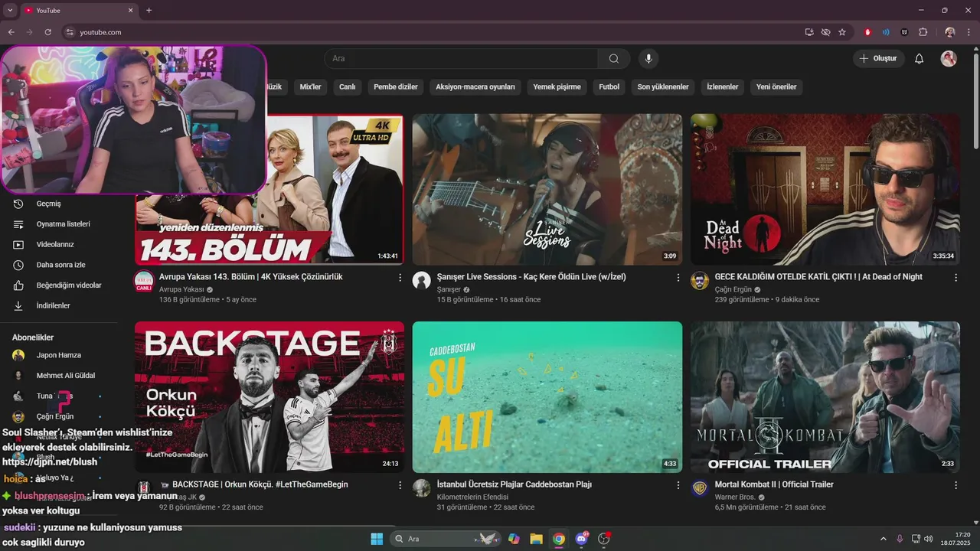980x551 pixels.
Task: Open the Mortal Kombat II trailer thumbnail
Action: point(825,397)
